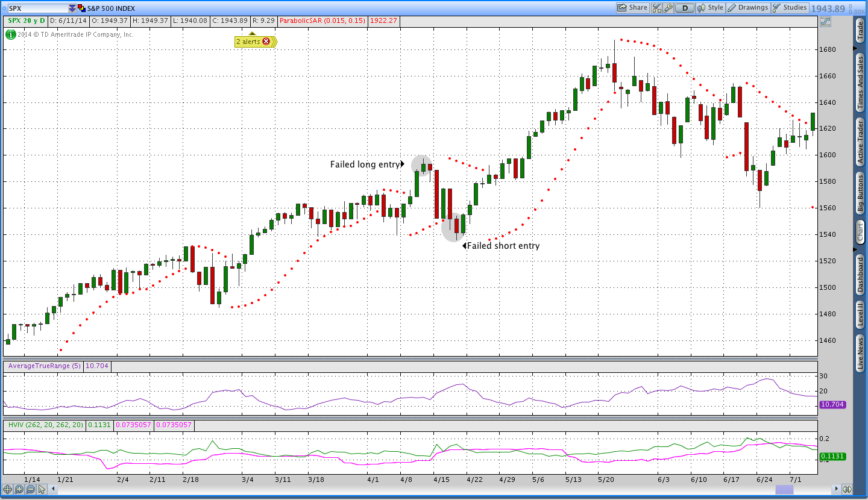
Task: Click the 'Failed long entry' annotation text
Action: (x=365, y=164)
